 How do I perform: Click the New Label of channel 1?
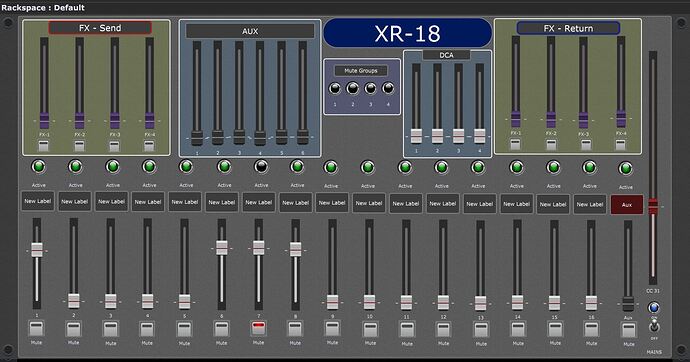38,201
